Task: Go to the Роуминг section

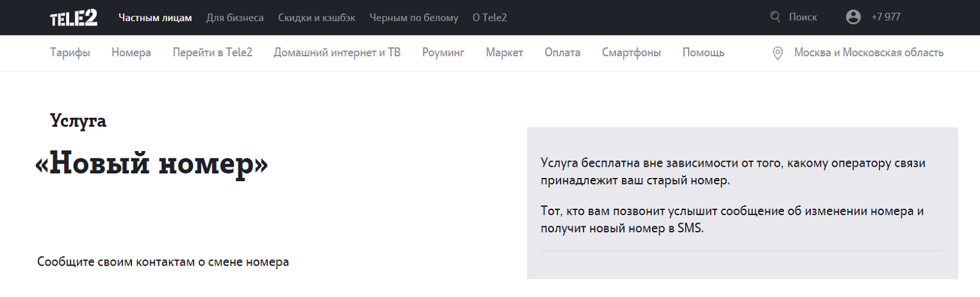Action: coord(443,53)
